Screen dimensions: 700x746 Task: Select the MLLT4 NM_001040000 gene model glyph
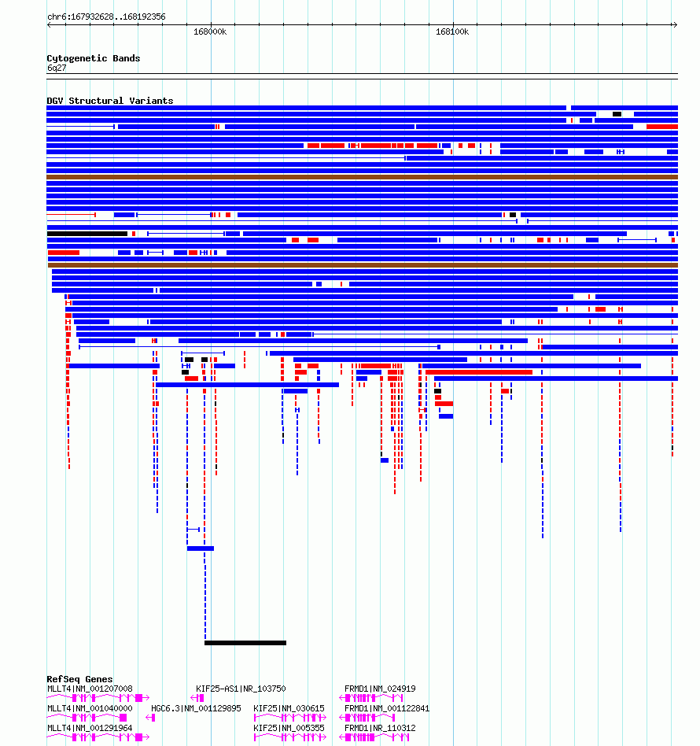pos(87,718)
